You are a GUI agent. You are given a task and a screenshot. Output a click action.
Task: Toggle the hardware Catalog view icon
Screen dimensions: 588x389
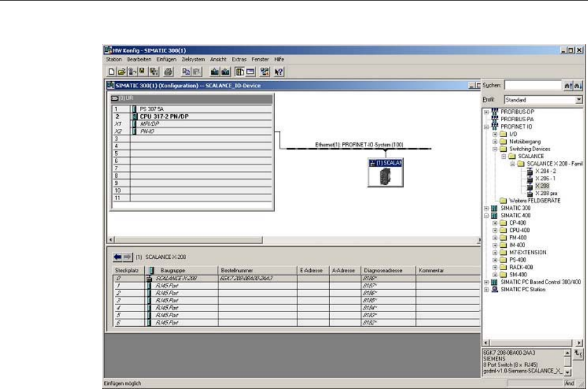tap(240, 72)
